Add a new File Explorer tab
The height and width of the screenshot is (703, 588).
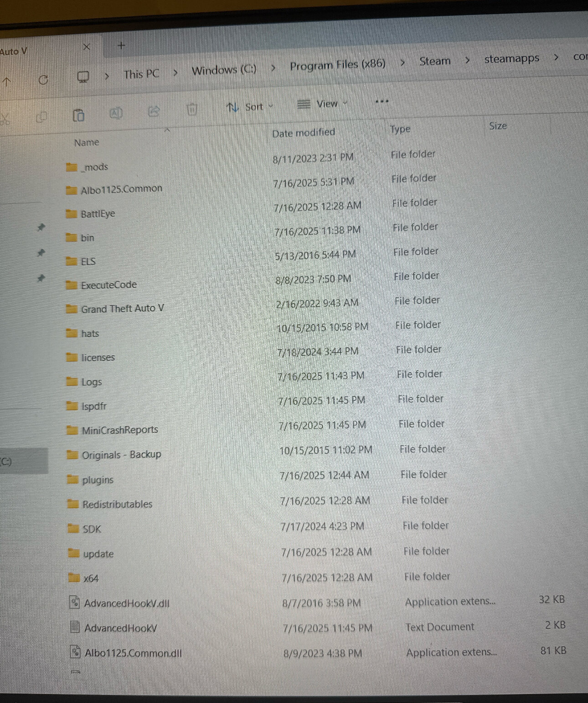point(121,45)
